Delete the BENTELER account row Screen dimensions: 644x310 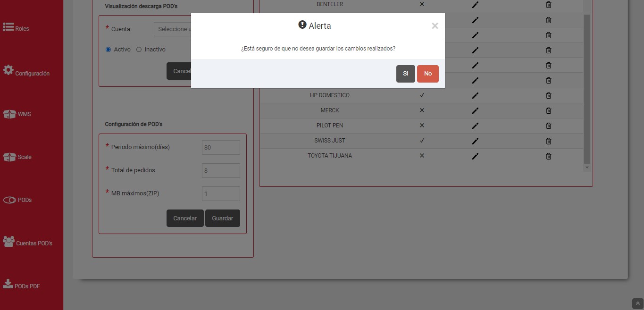tap(548, 5)
